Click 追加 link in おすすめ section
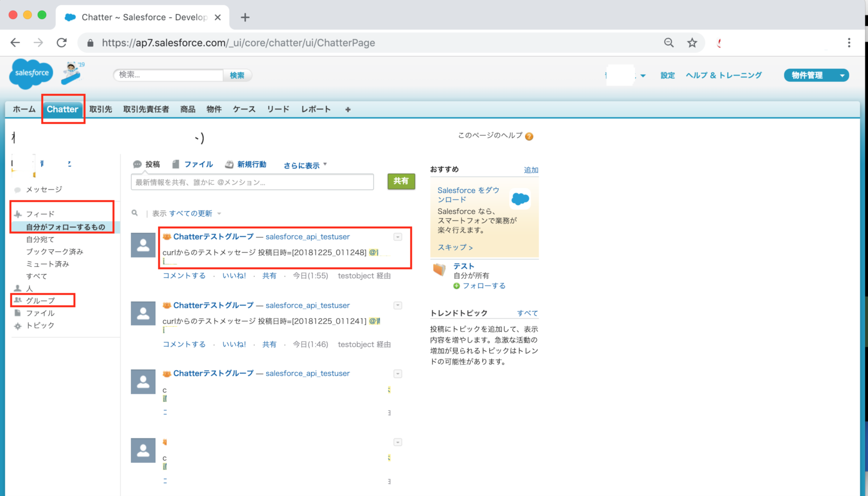 [529, 169]
